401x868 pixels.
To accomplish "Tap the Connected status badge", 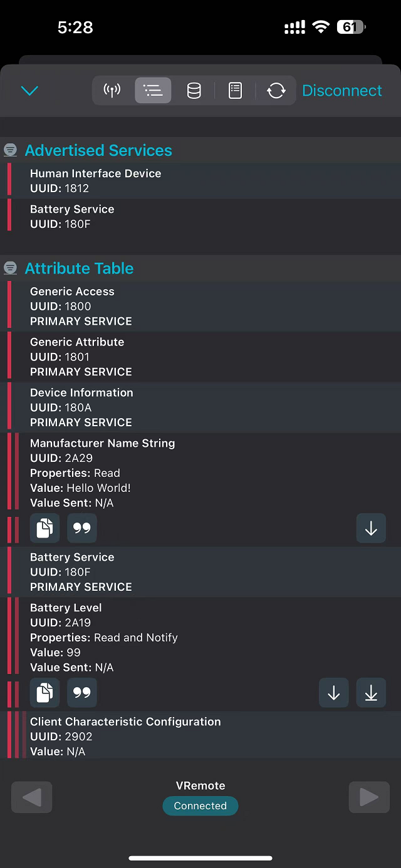I will pyautogui.click(x=200, y=806).
